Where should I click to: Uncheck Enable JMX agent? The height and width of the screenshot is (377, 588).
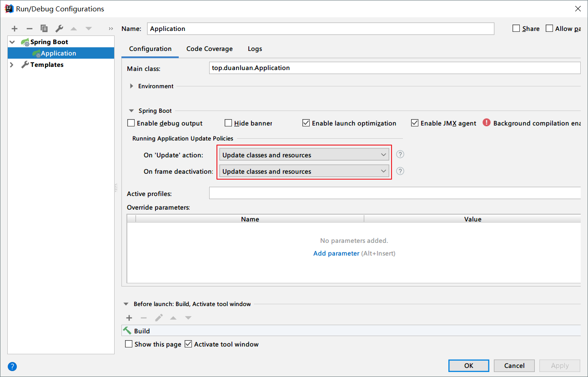[415, 123]
